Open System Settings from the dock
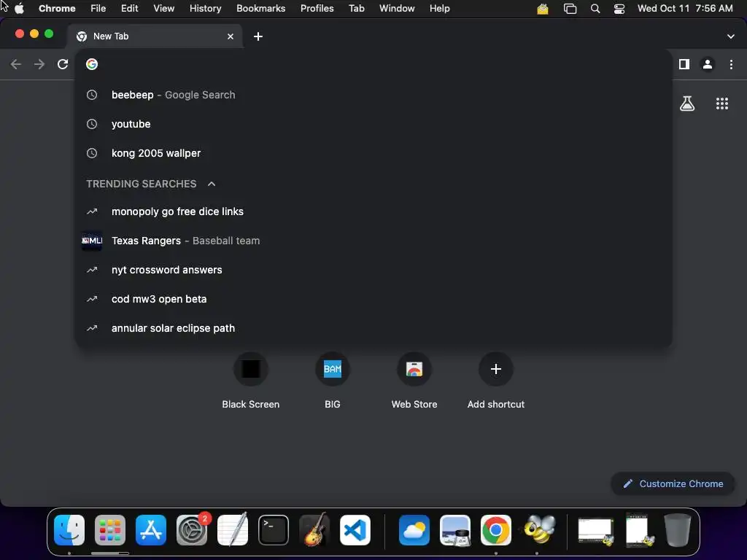 click(x=192, y=530)
